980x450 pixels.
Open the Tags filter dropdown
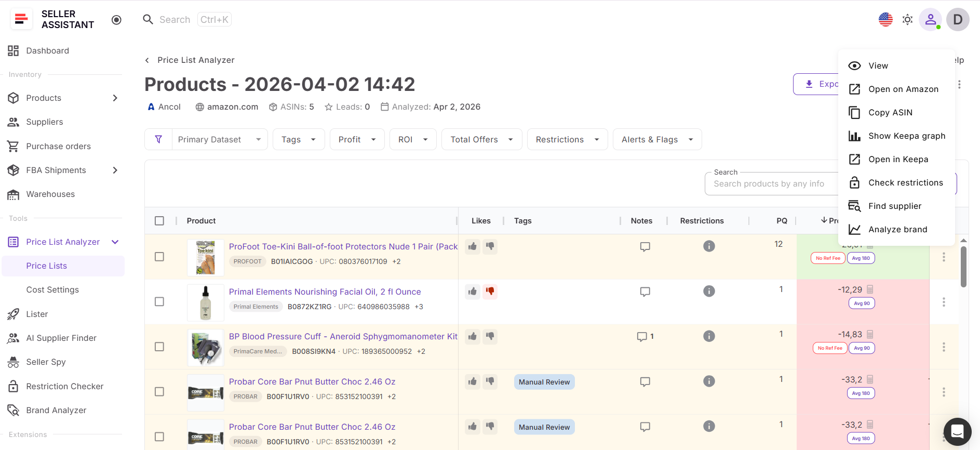point(299,139)
